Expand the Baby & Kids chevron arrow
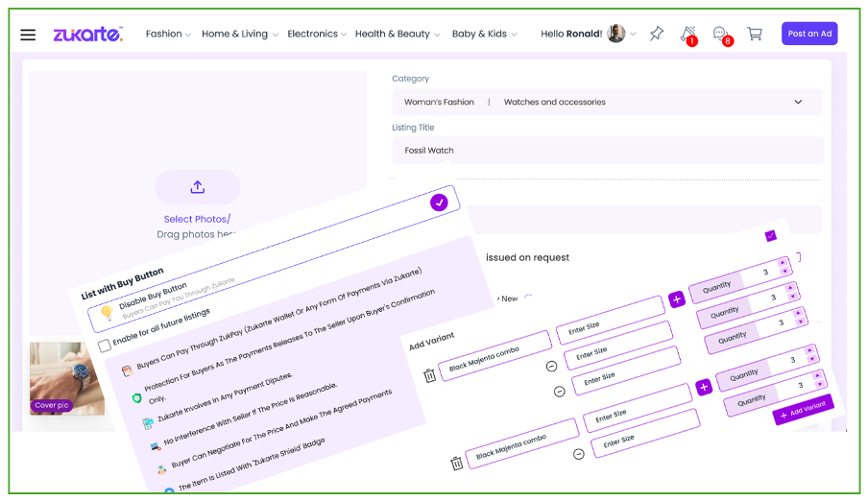868x501 pixels. click(x=515, y=35)
